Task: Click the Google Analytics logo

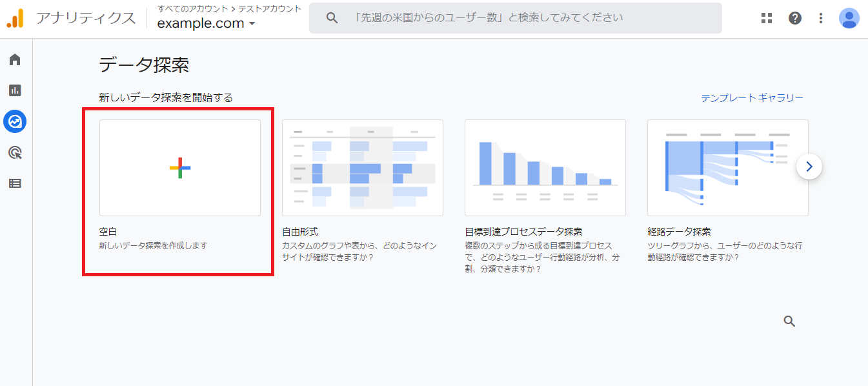Action: [15, 18]
